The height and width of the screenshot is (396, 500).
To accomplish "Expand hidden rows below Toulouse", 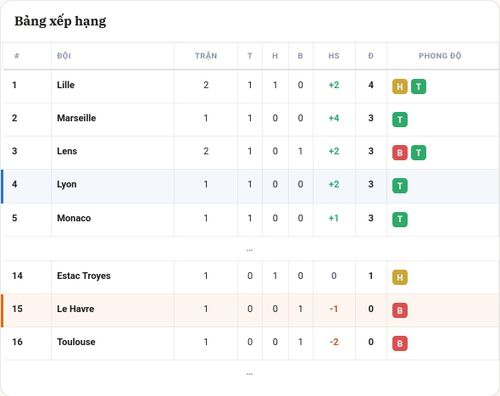I will coord(249,374).
